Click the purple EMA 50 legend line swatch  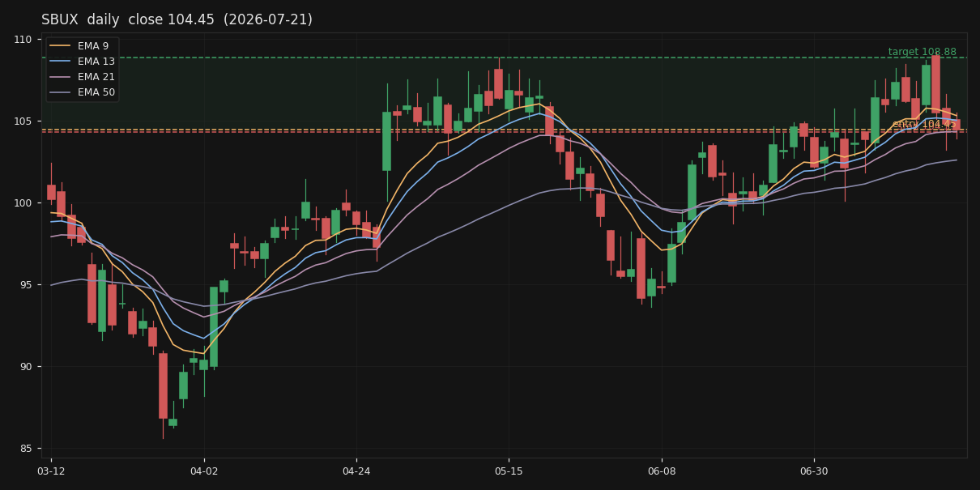61,92
